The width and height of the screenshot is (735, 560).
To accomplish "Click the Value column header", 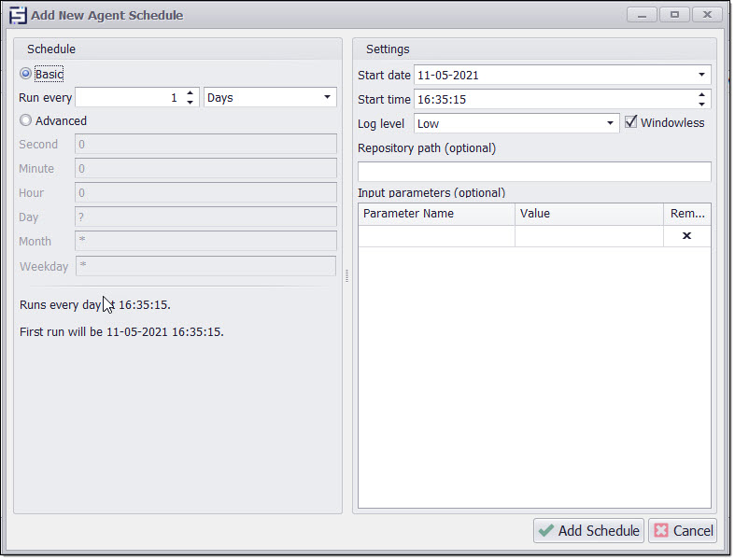I will 588,214.
